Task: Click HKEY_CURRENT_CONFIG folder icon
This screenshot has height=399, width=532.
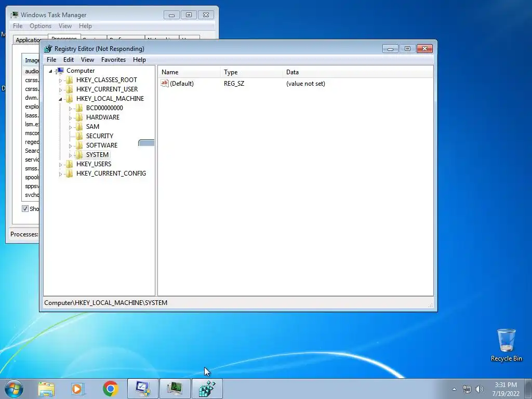Action: click(69, 174)
